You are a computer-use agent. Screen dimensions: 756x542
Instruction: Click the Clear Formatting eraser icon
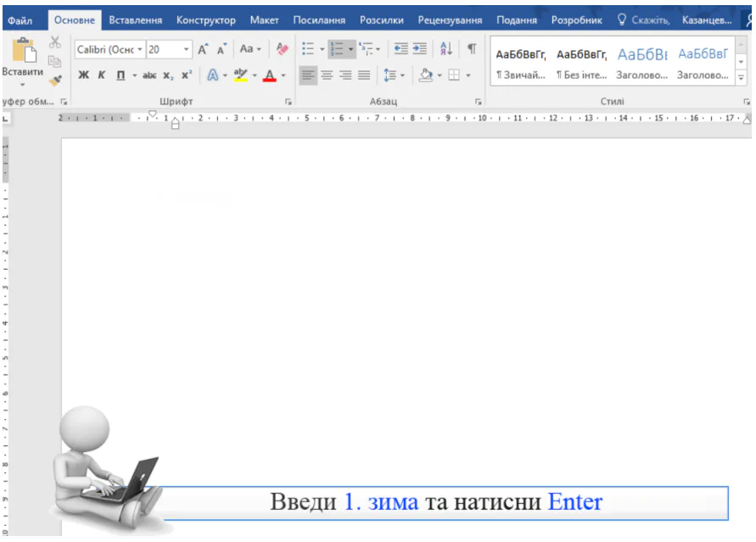283,50
